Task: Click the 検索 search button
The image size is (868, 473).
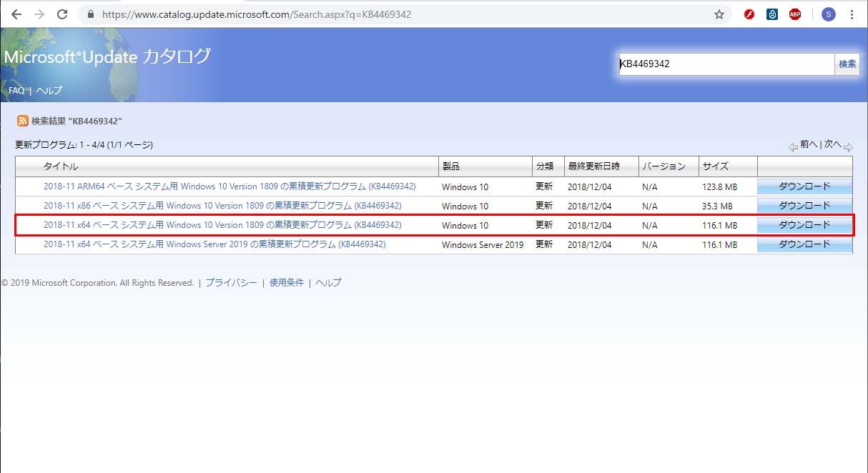Action: 847,64
